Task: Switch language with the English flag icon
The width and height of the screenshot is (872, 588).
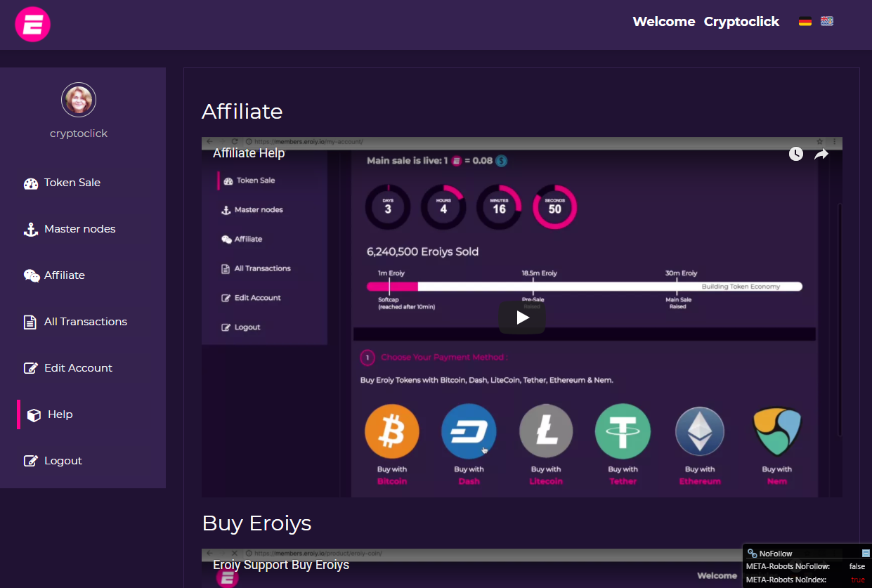Action: click(827, 21)
